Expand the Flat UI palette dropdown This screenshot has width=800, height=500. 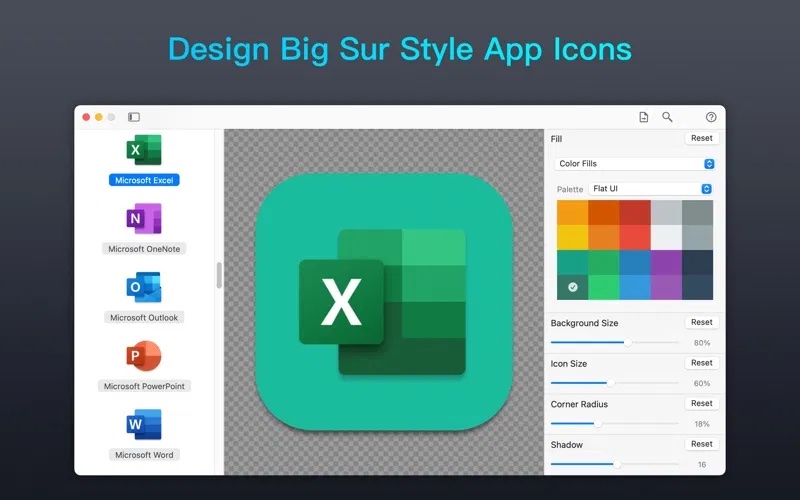pyautogui.click(x=649, y=188)
